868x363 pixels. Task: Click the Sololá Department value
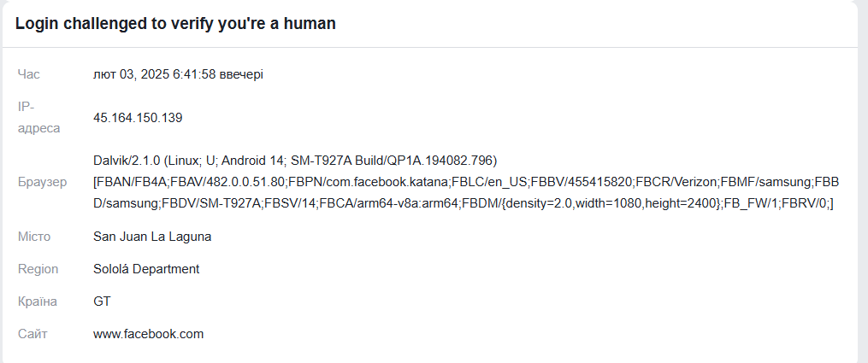click(x=146, y=269)
